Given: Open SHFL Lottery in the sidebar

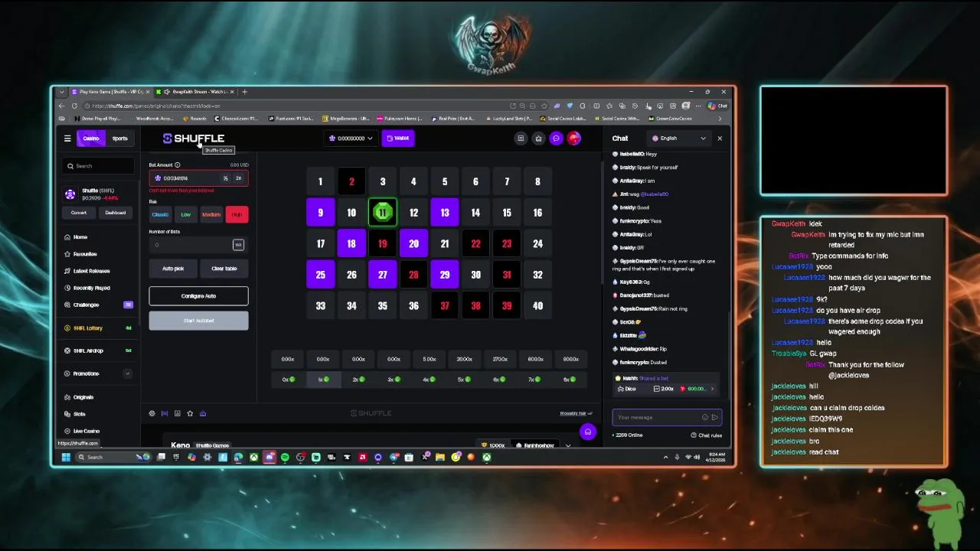Looking at the screenshot, I should (99, 328).
